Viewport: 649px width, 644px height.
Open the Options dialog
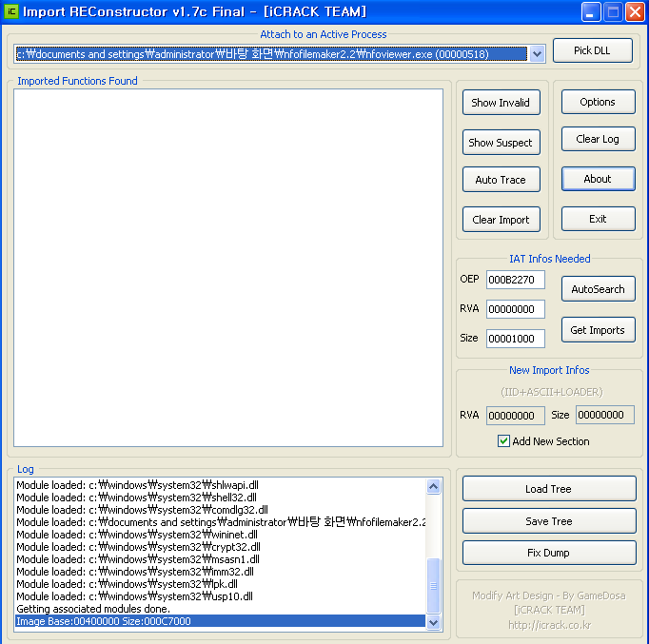(x=599, y=102)
